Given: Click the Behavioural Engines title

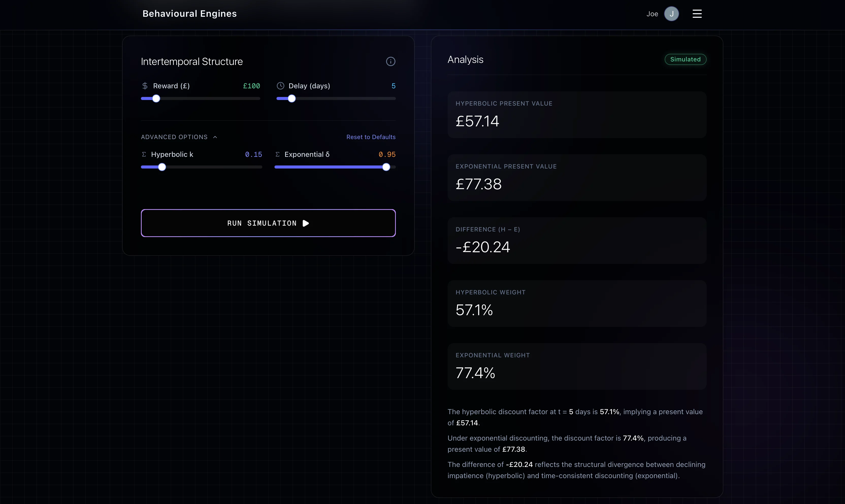Looking at the screenshot, I should [189, 14].
